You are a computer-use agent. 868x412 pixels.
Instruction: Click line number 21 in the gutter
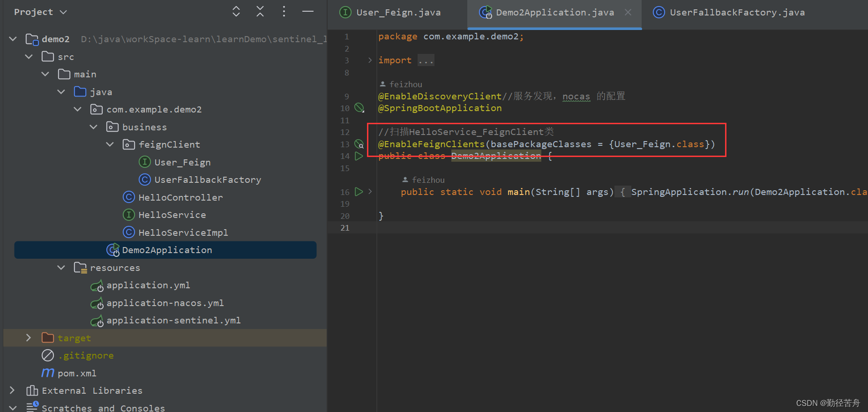pos(345,228)
